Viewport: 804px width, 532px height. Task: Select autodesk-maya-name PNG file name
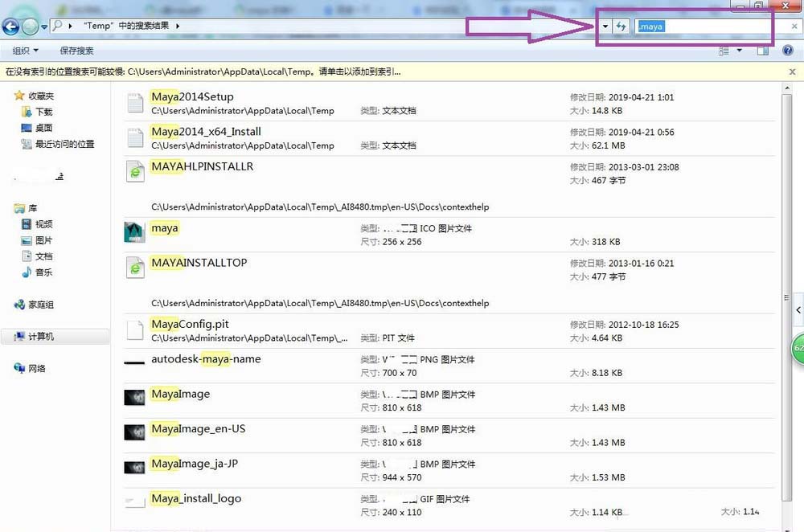point(206,358)
